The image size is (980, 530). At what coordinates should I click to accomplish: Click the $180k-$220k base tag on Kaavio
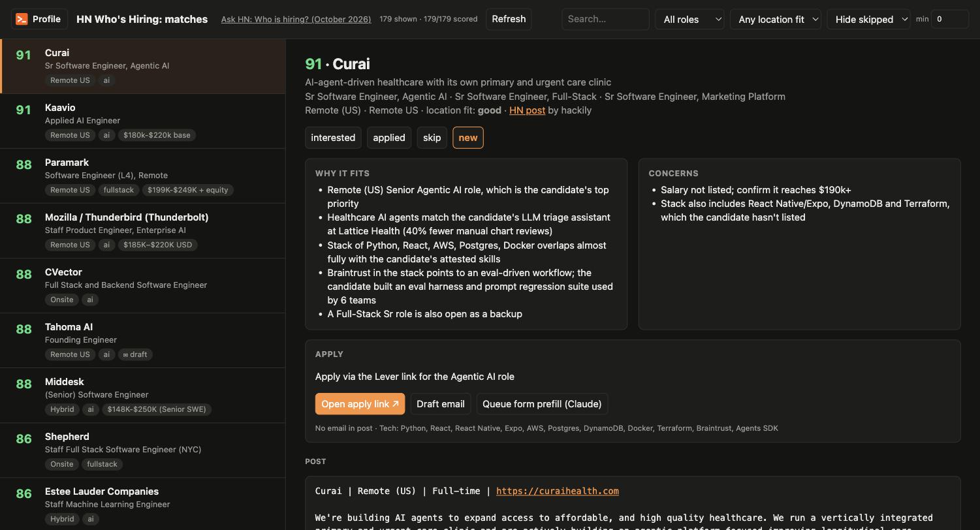(157, 135)
